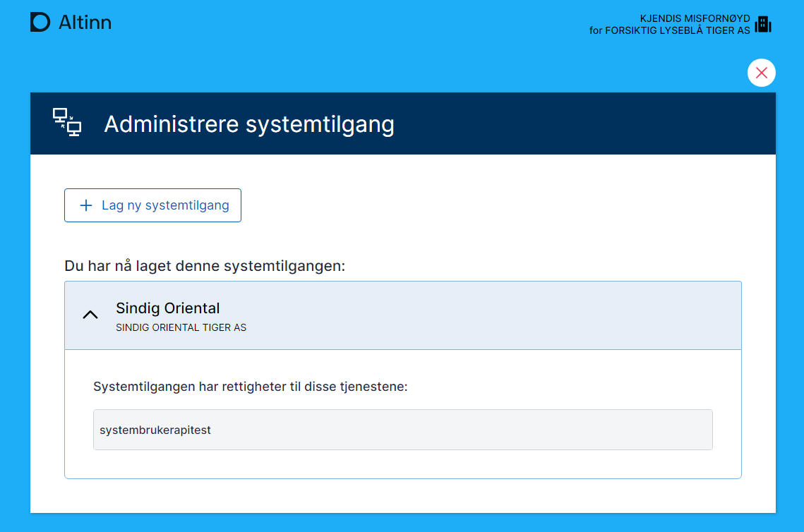Click the plus icon in the Lag ny systemtilgang button
Screen dimensions: 804x532
pos(86,205)
